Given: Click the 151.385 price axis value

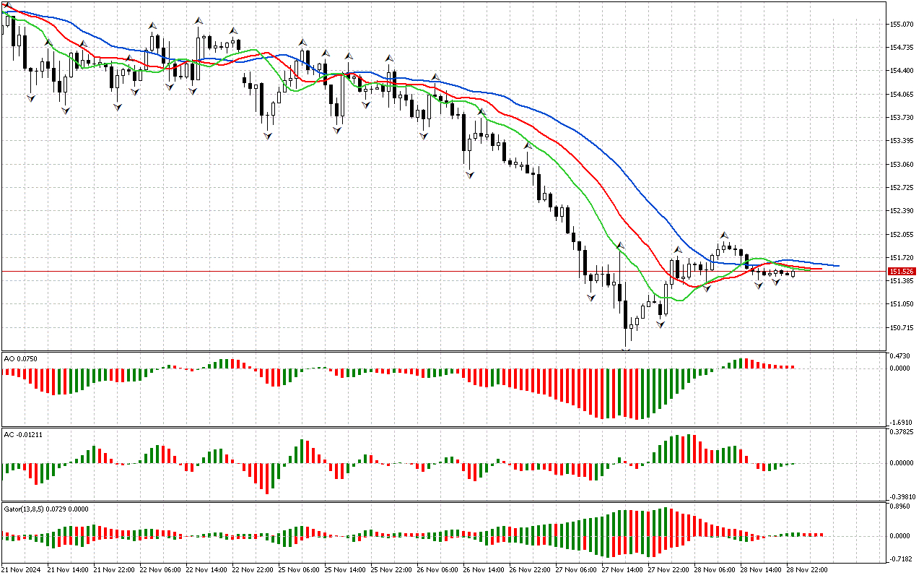Looking at the screenshot, I should point(903,281).
